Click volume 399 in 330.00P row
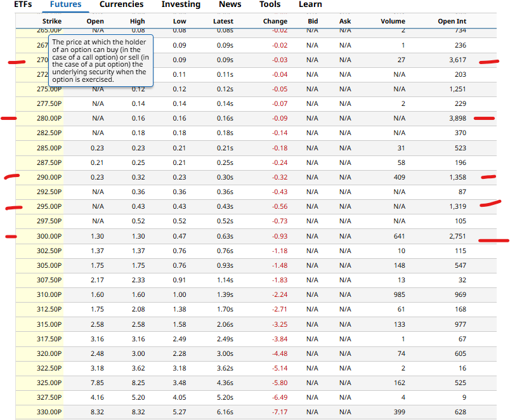The image size is (510, 420). (x=400, y=412)
